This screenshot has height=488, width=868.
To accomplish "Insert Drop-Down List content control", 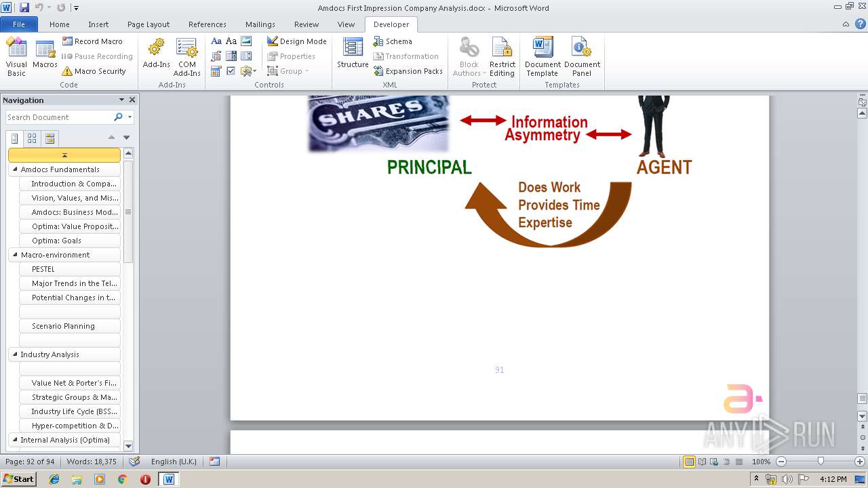I will [x=246, y=56].
